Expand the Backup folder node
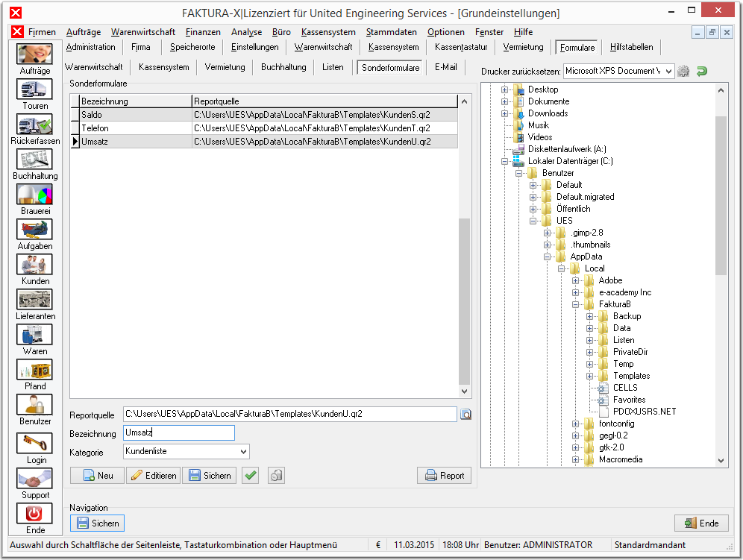The width and height of the screenshot is (743, 560). pos(589,316)
